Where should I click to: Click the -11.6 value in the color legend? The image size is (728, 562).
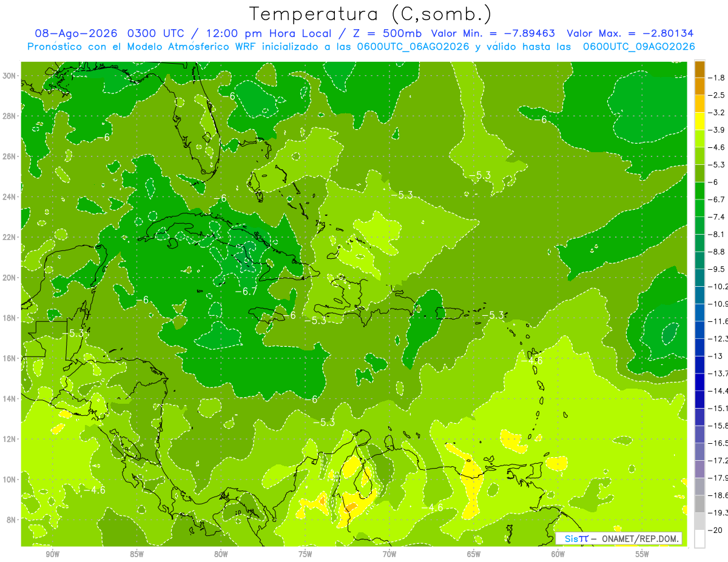[x=718, y=321]
